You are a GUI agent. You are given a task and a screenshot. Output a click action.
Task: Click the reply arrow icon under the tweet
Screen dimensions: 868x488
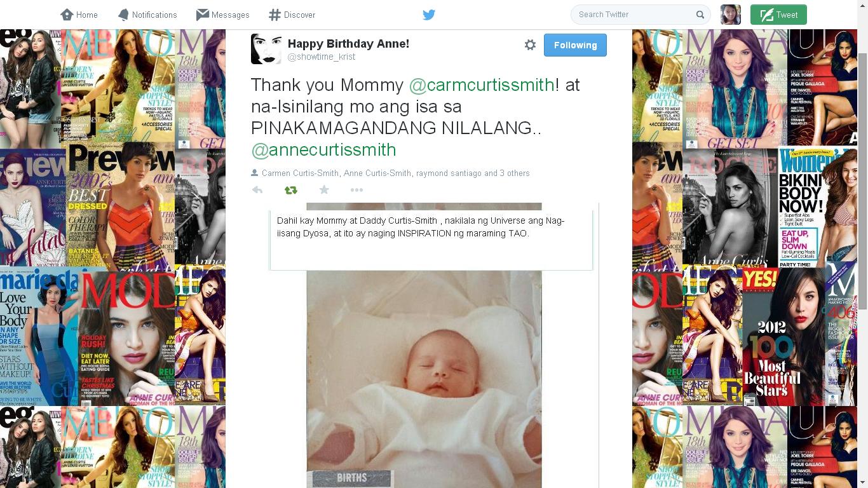(x=257, y=190)
